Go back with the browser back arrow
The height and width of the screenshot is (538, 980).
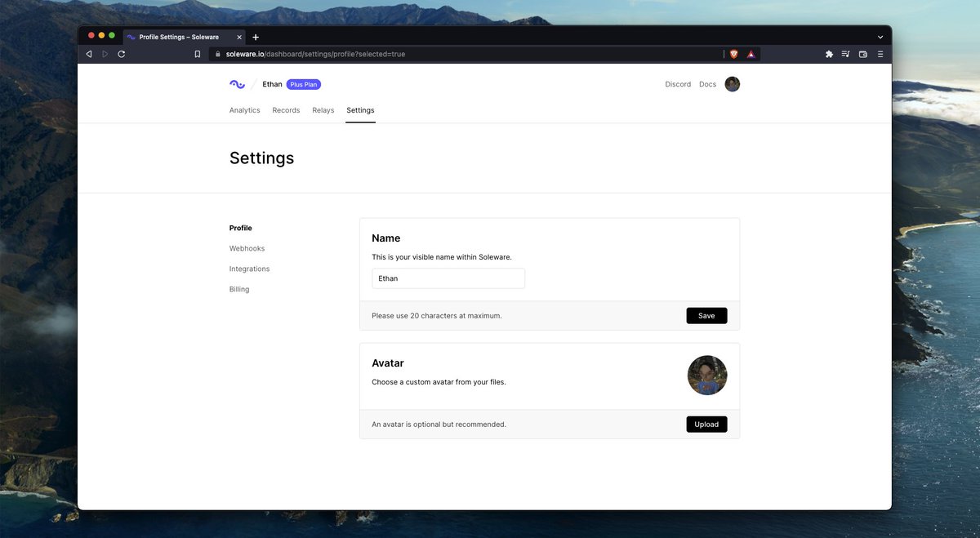[x=89, y=54]
